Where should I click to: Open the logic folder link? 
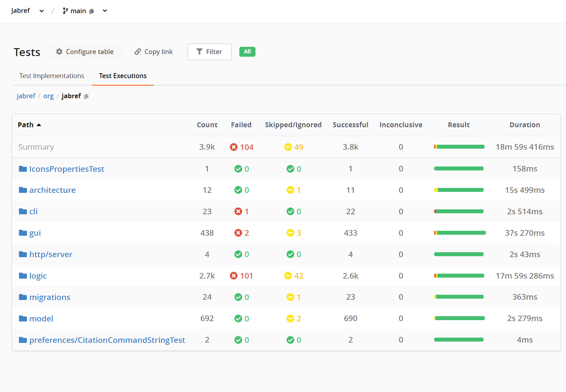pyautogui.click(x=38, y=276)
